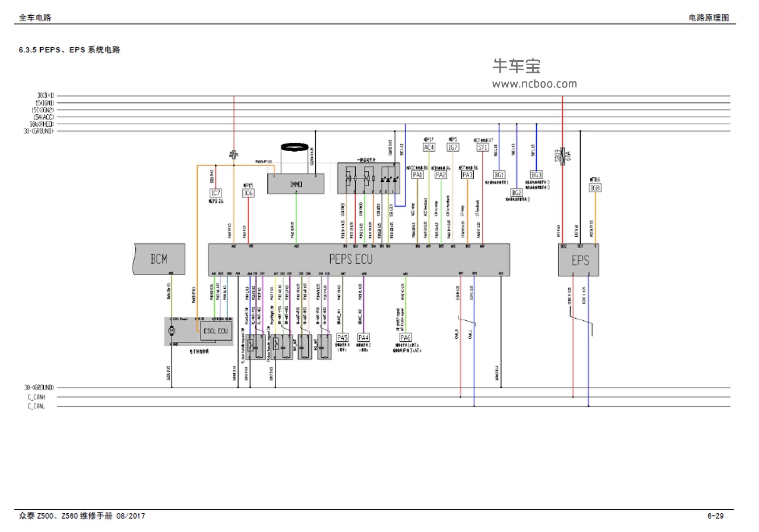Click the 15A(ACC) rail label

44,117
